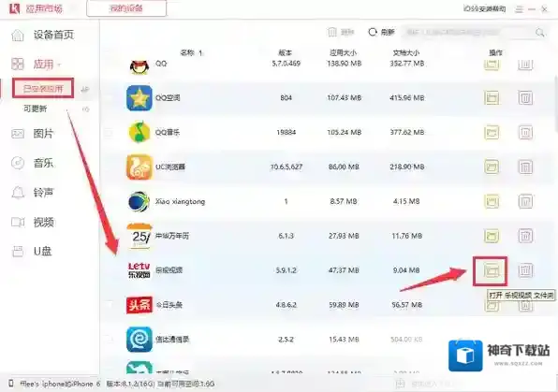558x392 pixels.
Task: Click the 应用大小 column header
Action: coord(343,53)
